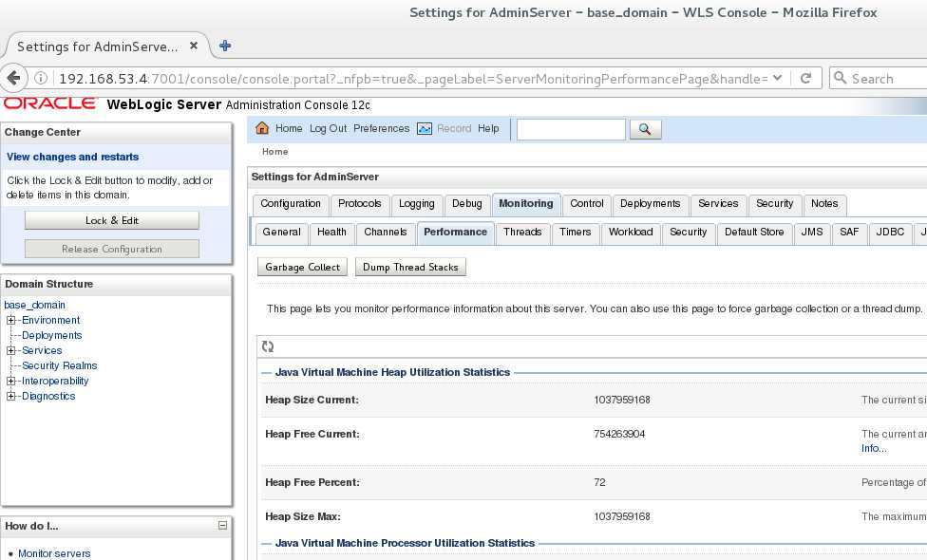This screenshot has width=927, height=560.
Task: Open a new browser tab with plus icon
Action: 225,46
